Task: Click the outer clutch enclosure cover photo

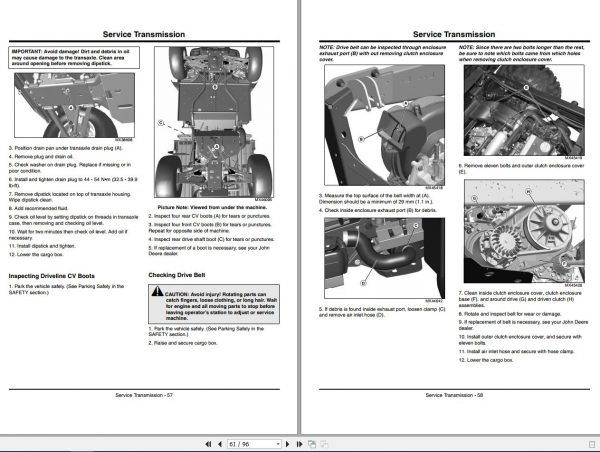Action: (x=524, y=110)
